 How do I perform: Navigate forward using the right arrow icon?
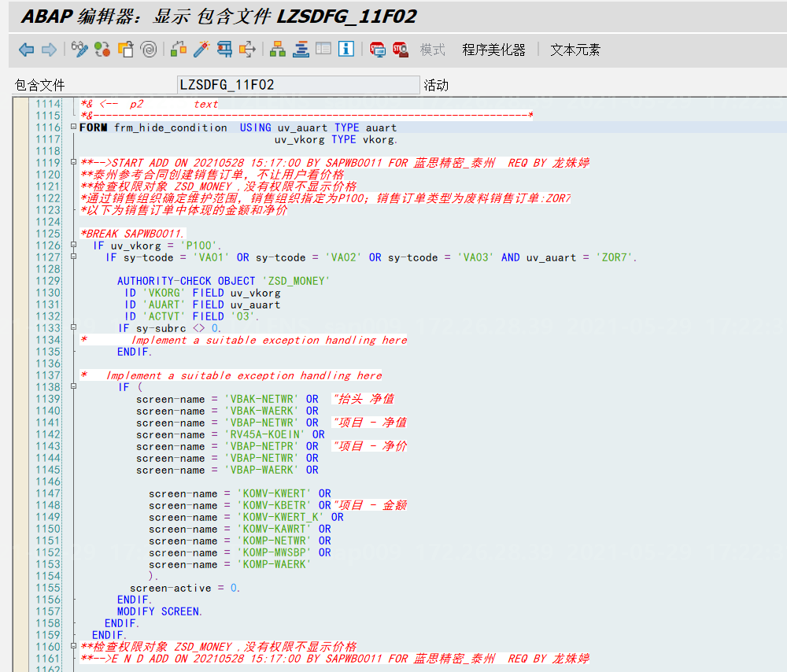click(x=47, y=49)
